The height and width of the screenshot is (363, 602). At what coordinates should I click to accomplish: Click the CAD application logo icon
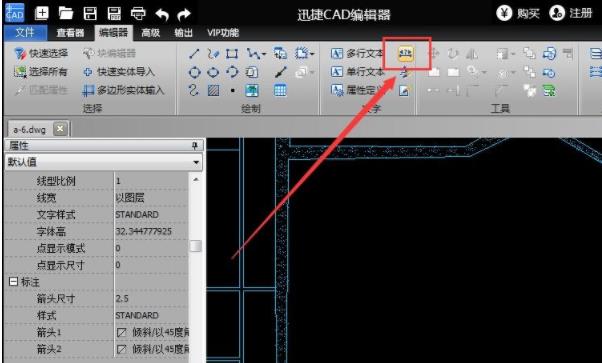tap(15, 13)
